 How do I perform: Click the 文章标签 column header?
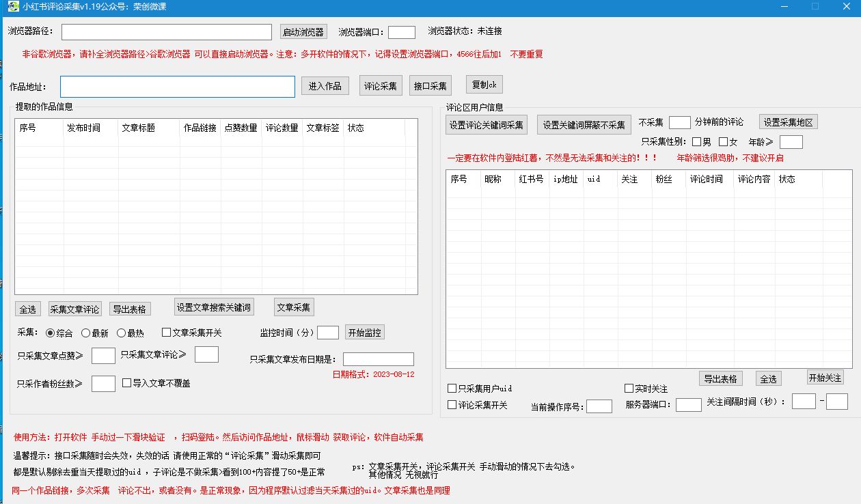click(x=323, y=128)
